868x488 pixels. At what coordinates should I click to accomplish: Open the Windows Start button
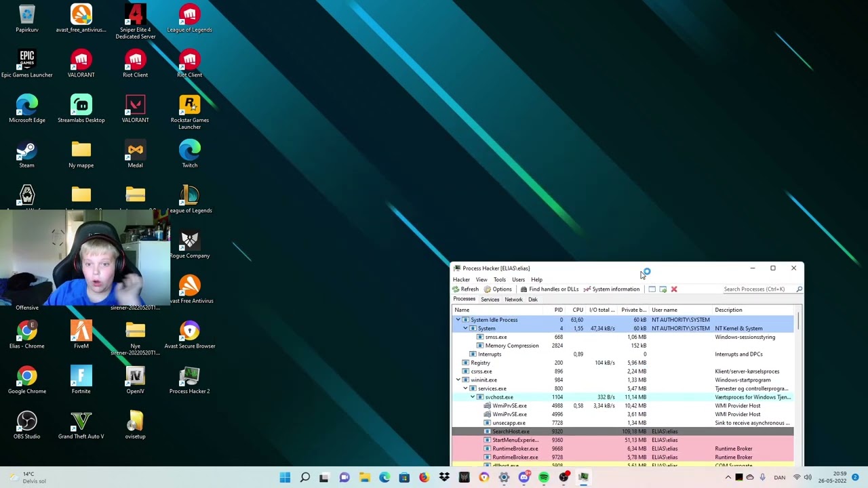[x=285, y=477]
